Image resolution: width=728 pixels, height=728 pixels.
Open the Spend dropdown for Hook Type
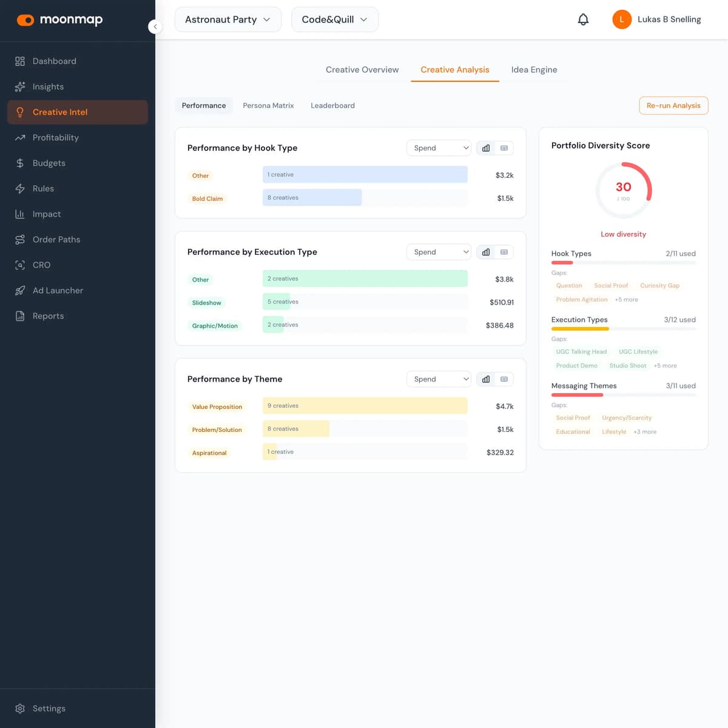pos(439,148)
